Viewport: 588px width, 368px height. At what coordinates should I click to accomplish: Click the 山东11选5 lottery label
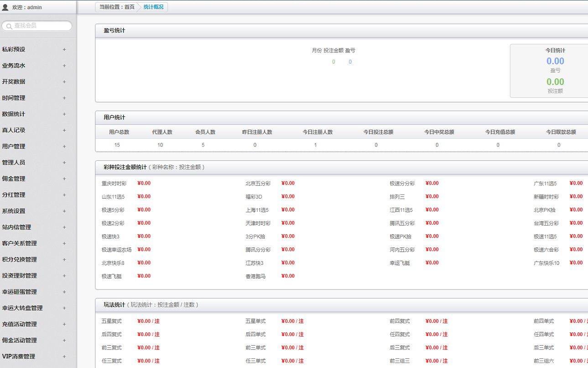(113, 197)
